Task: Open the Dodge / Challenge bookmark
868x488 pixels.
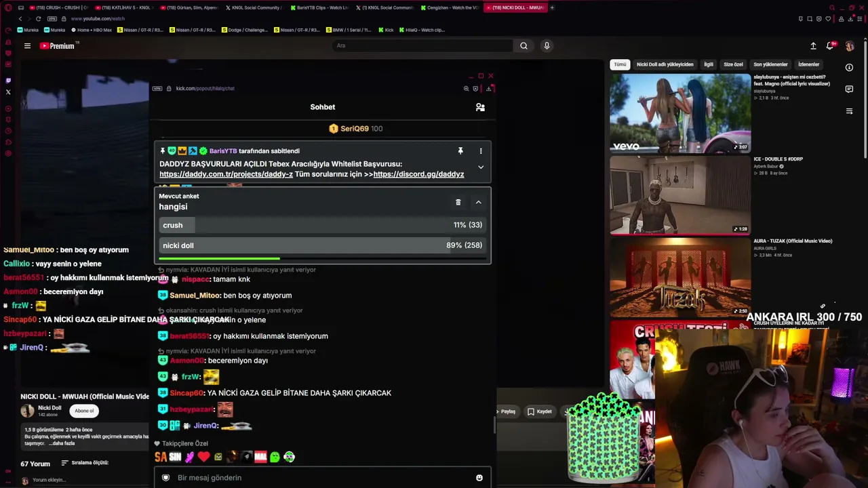Action: pyautogui.click(x=245, y=30)
